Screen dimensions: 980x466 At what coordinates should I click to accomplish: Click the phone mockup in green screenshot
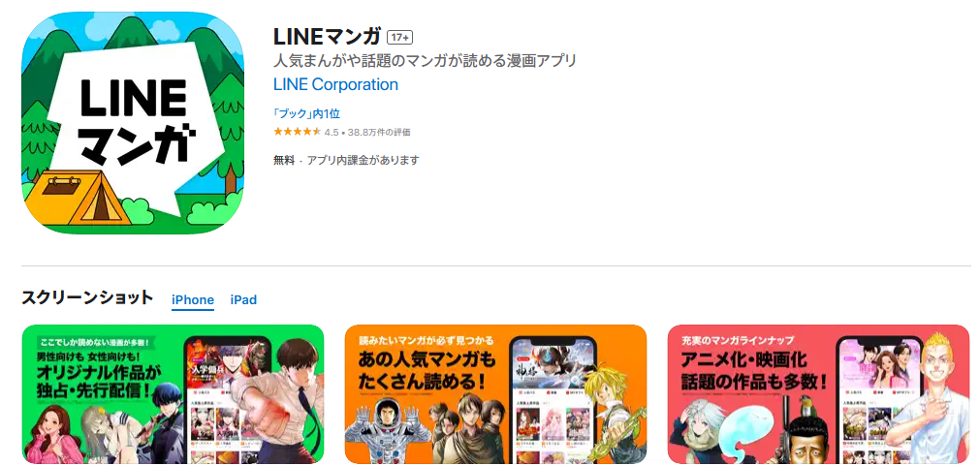click(x=230, y=400)
